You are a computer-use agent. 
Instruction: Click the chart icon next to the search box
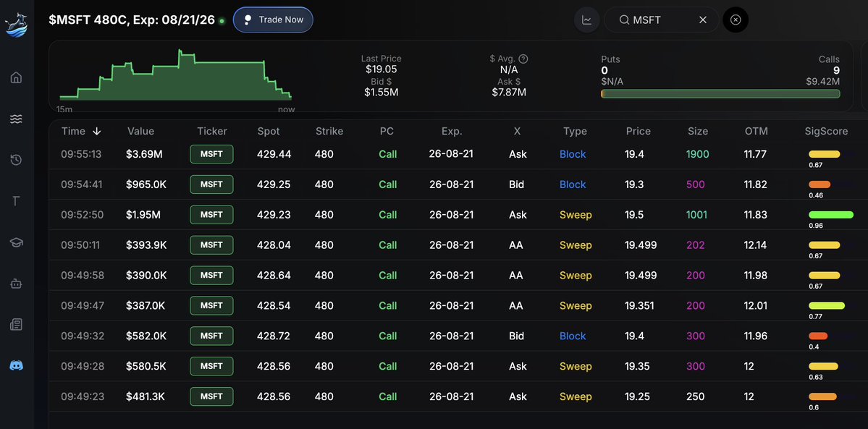coord(586,20)
